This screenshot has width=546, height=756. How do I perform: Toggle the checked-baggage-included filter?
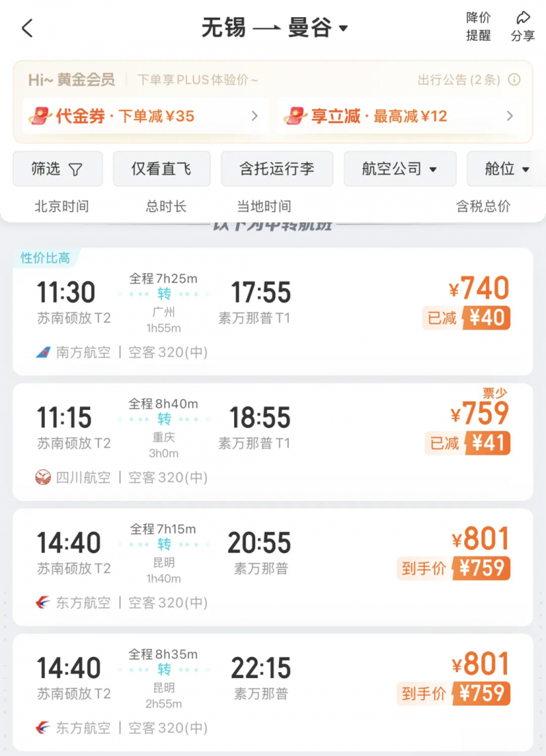tap(277, 169)
